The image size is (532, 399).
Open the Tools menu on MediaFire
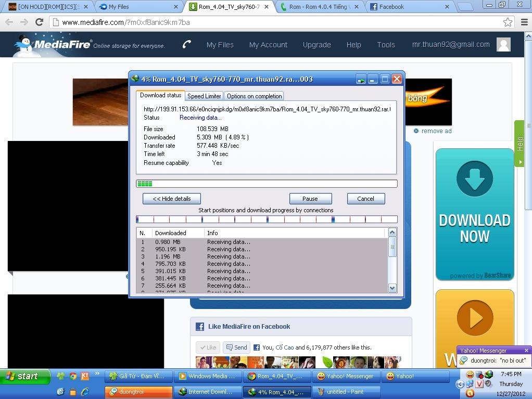click(386, 45)
